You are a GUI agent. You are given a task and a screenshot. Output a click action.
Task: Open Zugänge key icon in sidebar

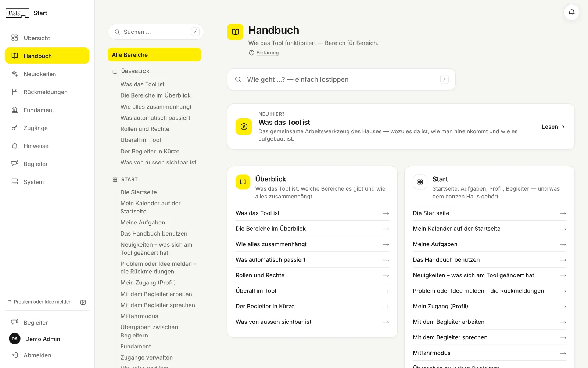(15, 128)
